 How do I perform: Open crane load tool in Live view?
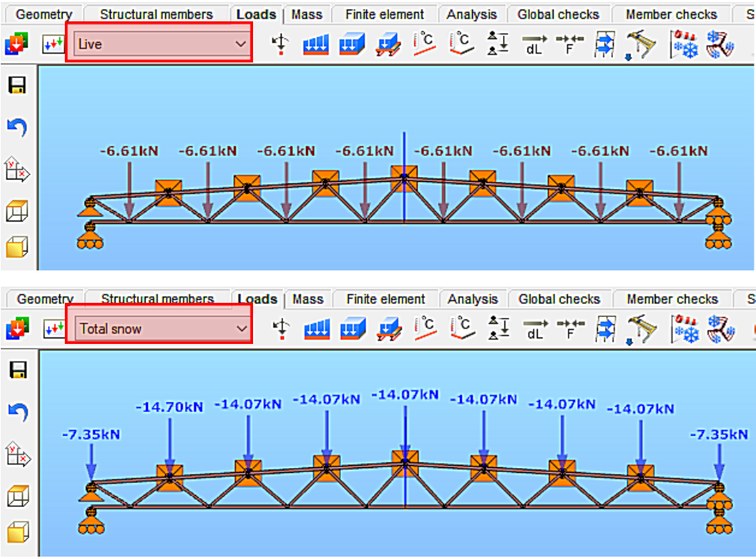tap(641, 45)
